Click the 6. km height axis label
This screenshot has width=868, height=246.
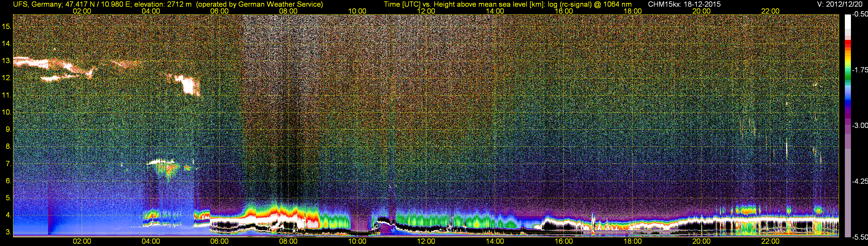click(8, 181)
